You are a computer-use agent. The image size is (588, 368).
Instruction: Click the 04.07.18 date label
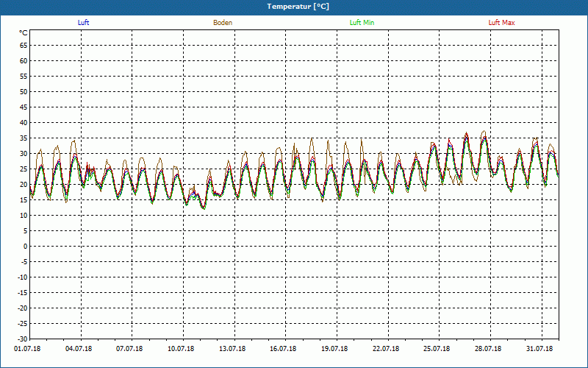pyautogui.click(x=79, y=349)
